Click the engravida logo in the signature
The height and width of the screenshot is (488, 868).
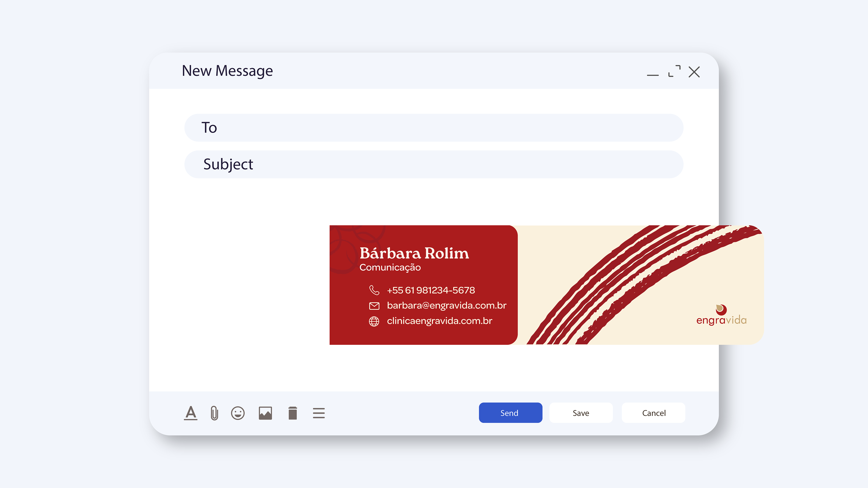coord(722,315)
